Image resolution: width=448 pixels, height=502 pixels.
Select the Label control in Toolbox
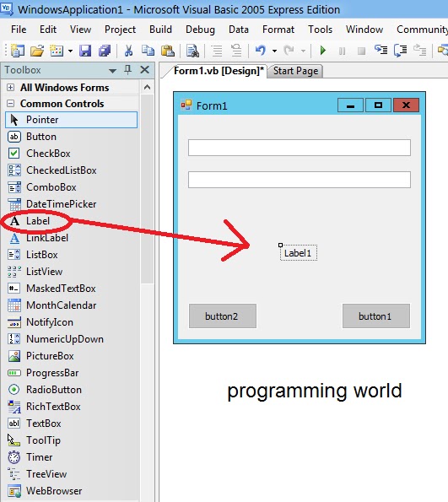tap(72, 221)
